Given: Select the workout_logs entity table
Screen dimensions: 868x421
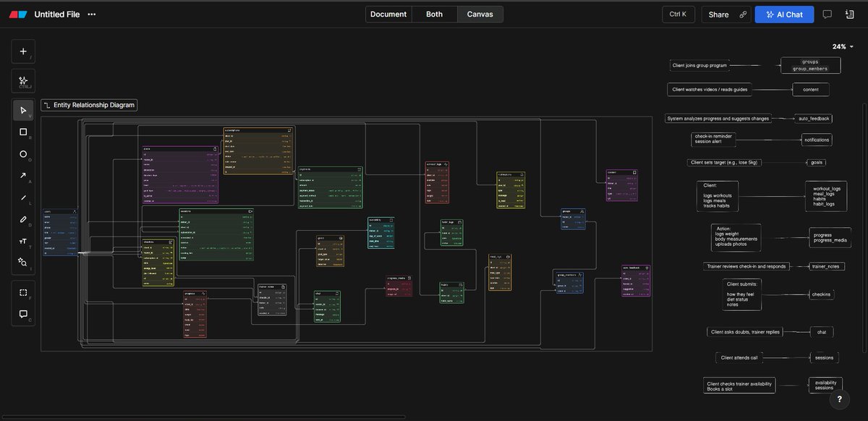Looking at the screenshot, I should [438, 182].
